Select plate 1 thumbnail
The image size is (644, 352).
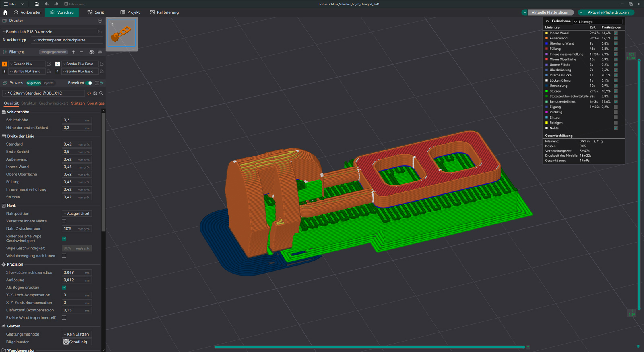[x=122, y=34]
